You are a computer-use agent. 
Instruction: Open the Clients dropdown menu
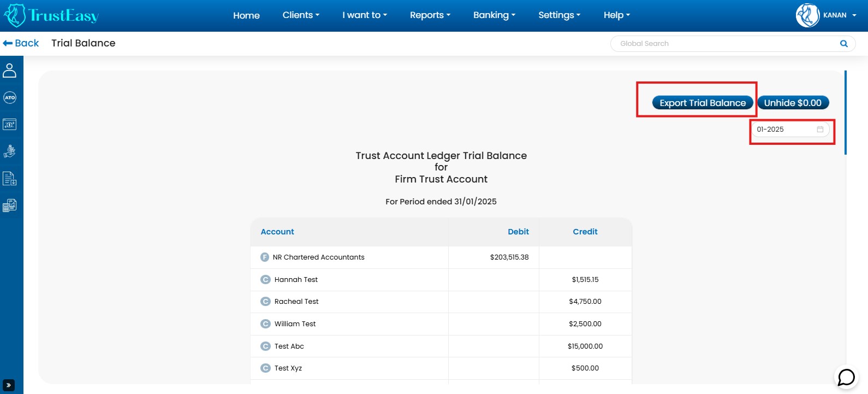point(301,15)
